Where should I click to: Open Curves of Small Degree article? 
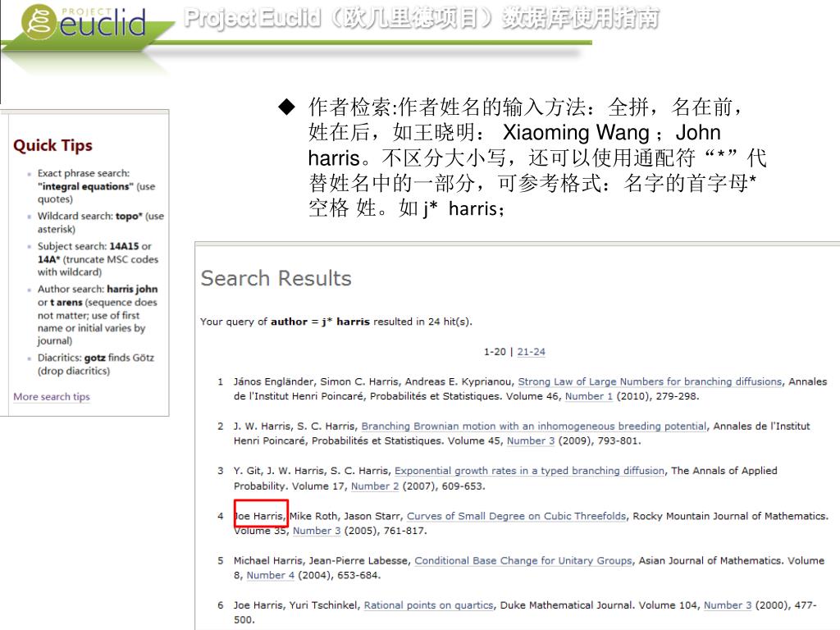point(517,516)
